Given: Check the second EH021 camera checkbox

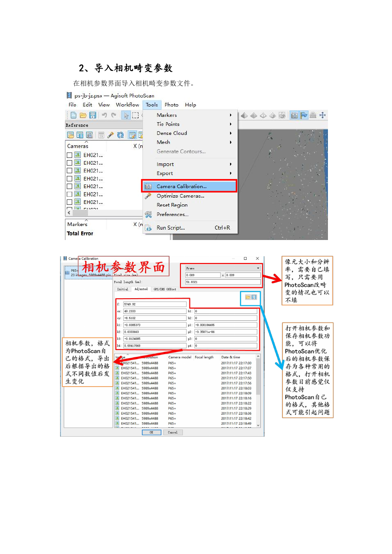Looking at the screenshot, I should pos(69,163).
